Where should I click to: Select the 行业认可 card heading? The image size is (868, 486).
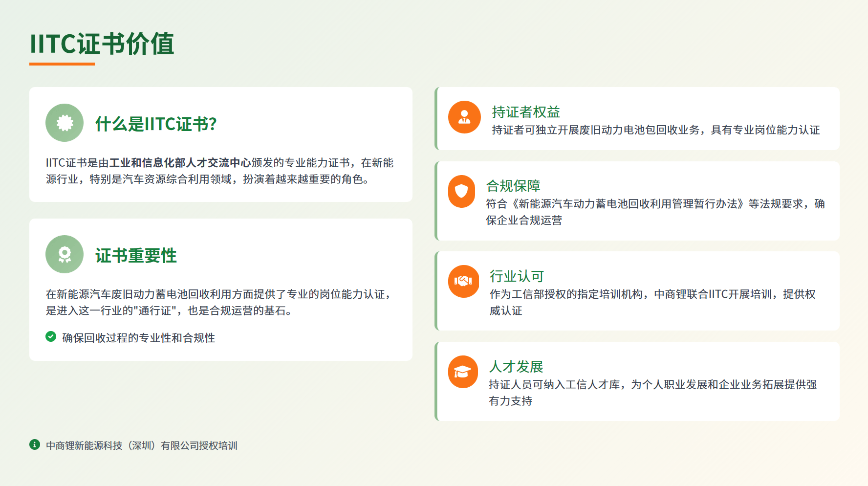pos(517,276)
